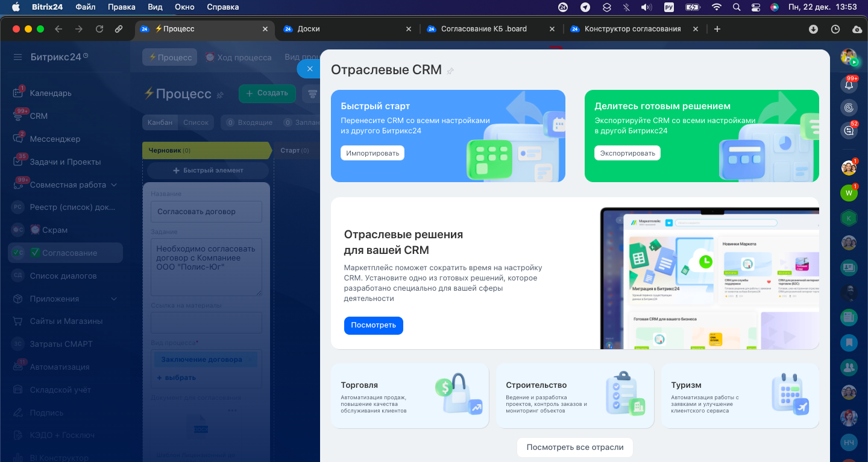Pin the Процесс page title
The width and height of the screenshot is (868, 462).
[x=220, y=95]
